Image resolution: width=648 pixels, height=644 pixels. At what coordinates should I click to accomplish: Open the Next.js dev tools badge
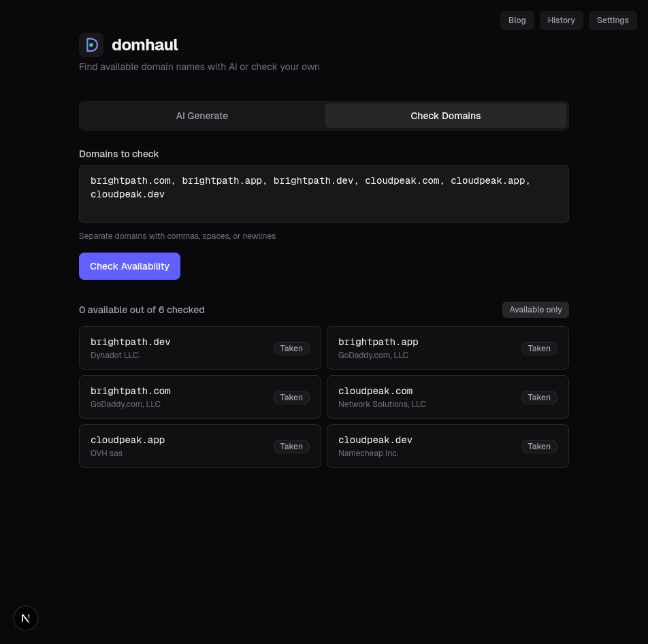pos(26,618)
